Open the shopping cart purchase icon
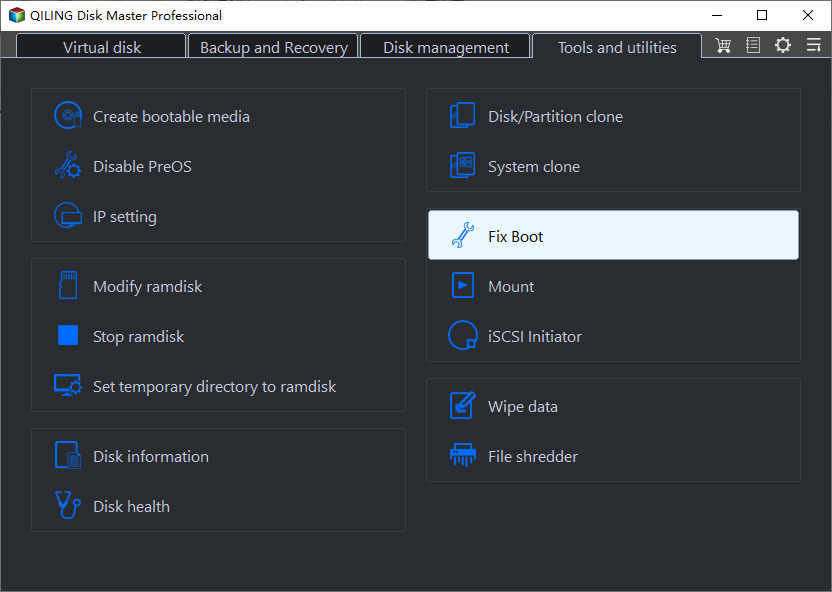The width and height of the screenshot is (832, 592). pyautogui.click(x=723, y=46)
